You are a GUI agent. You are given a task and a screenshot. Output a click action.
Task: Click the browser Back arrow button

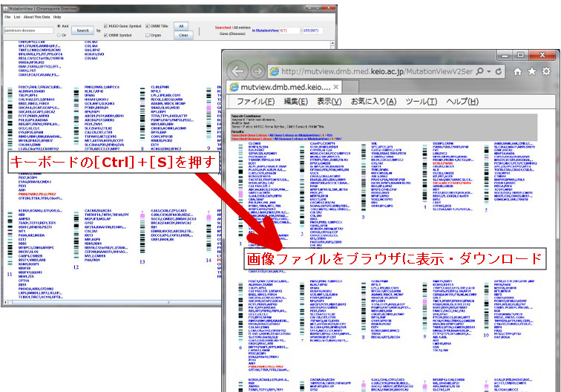click(x=238, y=72)
